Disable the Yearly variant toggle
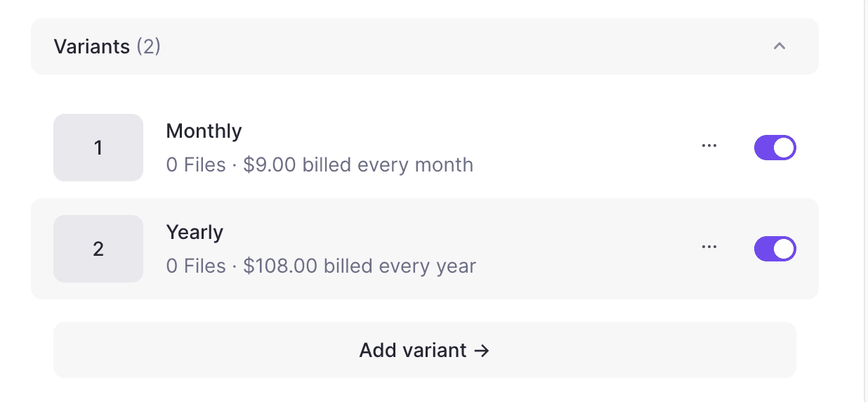868x402 pixels. coord(775,249)
